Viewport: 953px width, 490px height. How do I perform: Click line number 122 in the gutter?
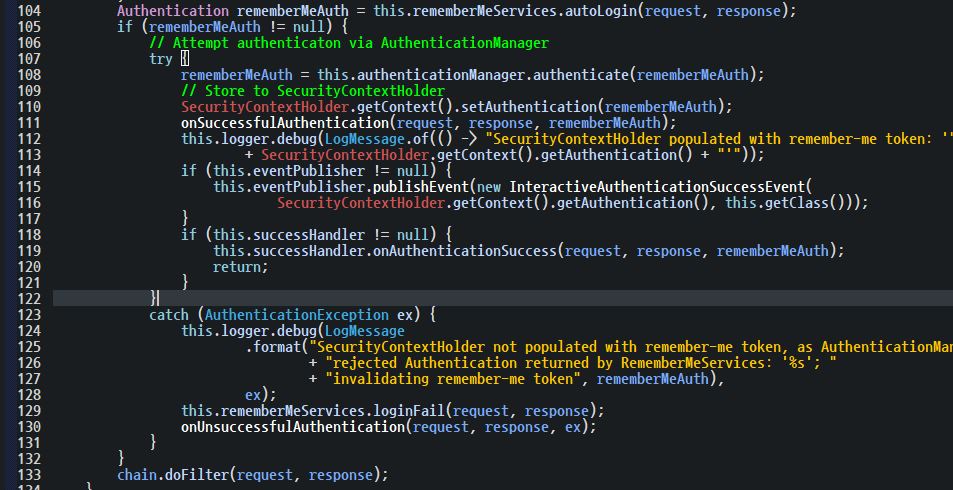coord(29,298)
